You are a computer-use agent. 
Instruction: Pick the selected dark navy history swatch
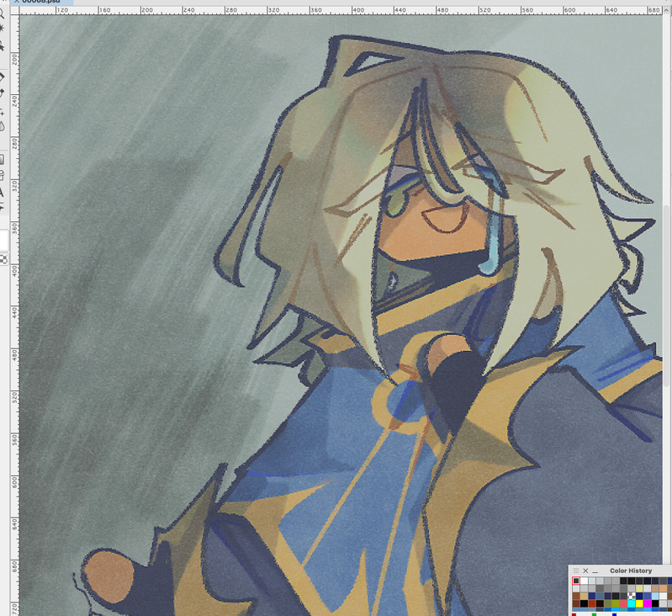576,581
